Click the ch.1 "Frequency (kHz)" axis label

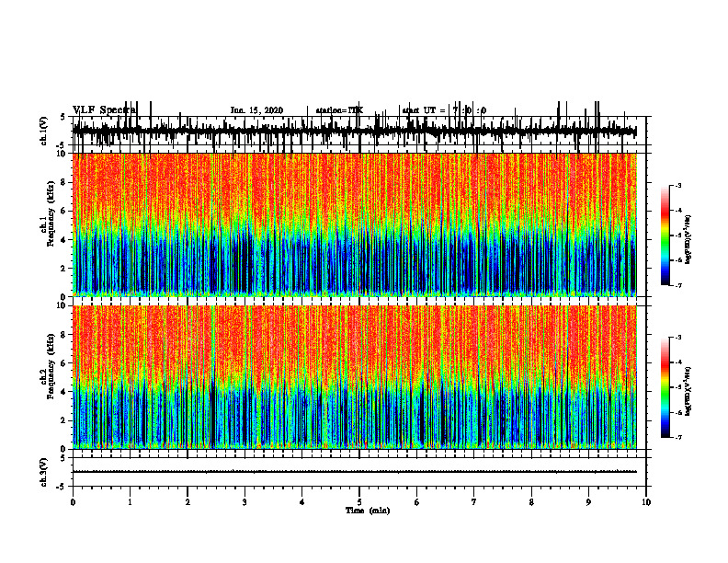tap(51, 213)
